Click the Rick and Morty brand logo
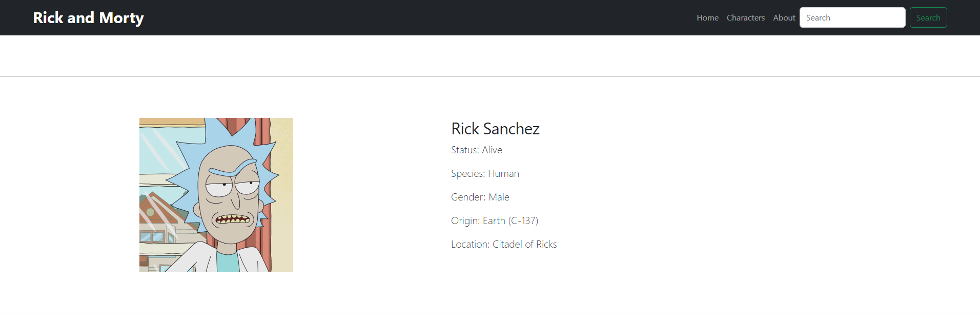This screenshot has height=322, width=980. point(88,17)
